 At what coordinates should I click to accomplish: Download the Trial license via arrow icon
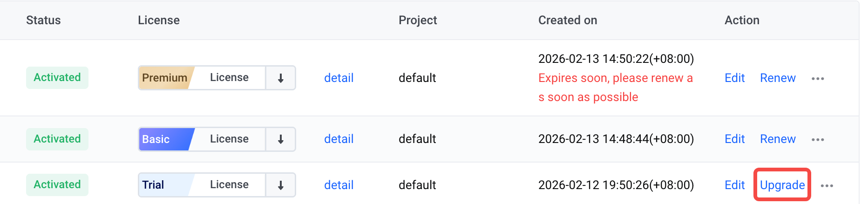(281, 185)
